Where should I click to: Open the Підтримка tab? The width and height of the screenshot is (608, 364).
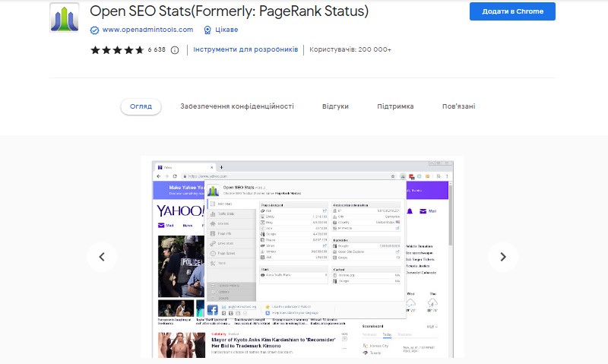pos(395,106)
